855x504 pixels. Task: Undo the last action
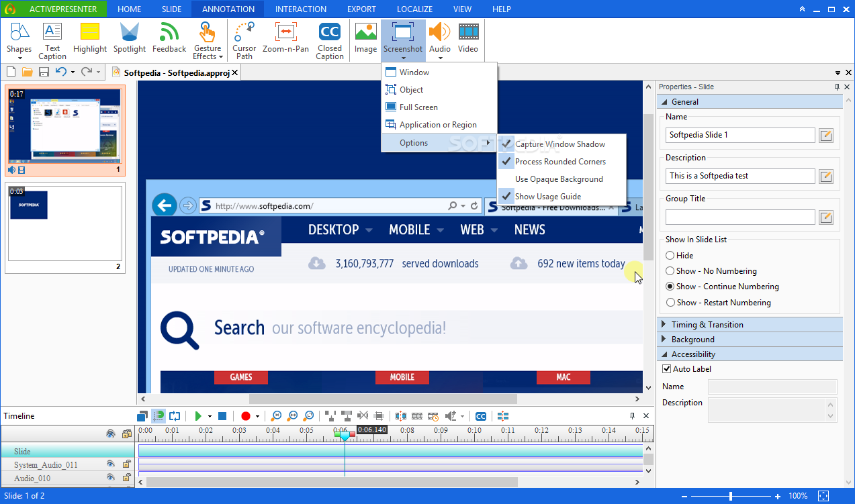[x=60, y=72]
